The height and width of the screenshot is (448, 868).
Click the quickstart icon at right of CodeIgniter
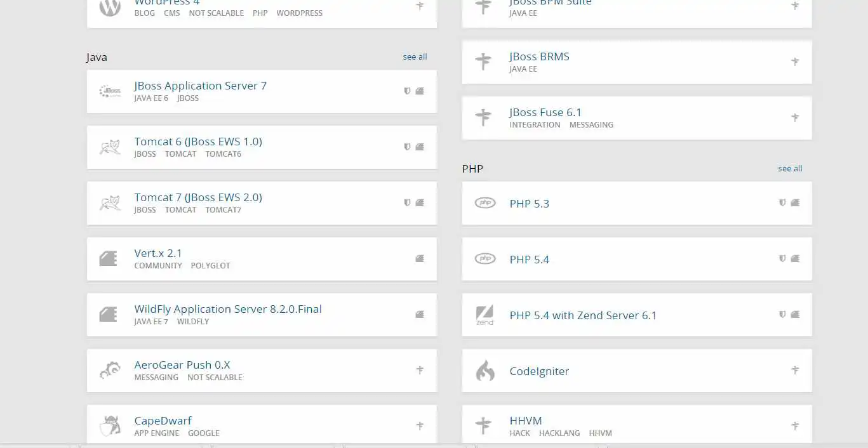[x=795, y=370]
